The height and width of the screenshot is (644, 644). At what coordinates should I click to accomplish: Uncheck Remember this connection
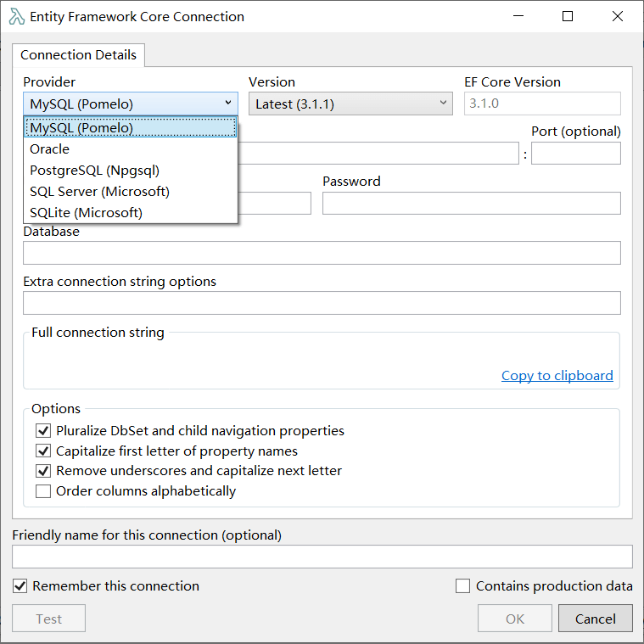pos(20,585)
